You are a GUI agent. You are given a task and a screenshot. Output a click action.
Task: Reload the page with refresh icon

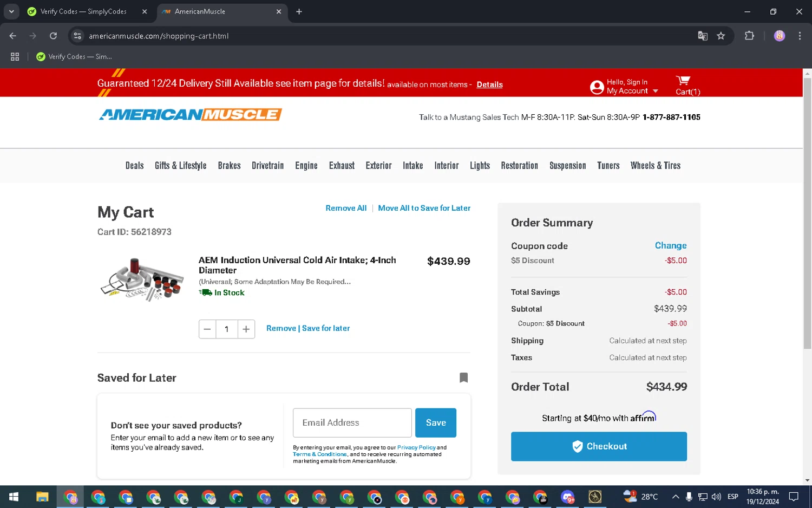(x=53, y=36)
